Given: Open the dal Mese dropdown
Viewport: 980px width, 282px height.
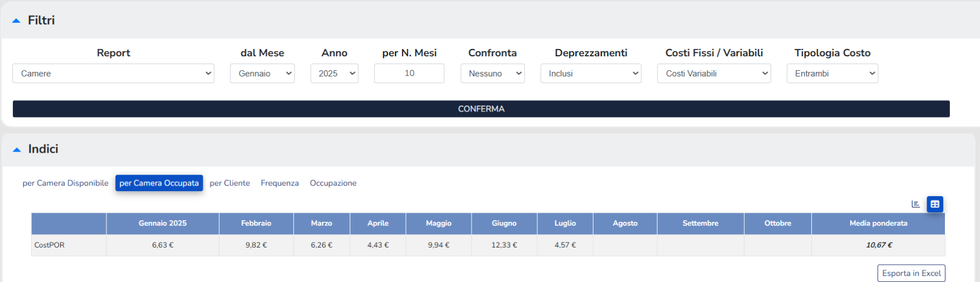Looking at the screenshot, I should point(262,74).
